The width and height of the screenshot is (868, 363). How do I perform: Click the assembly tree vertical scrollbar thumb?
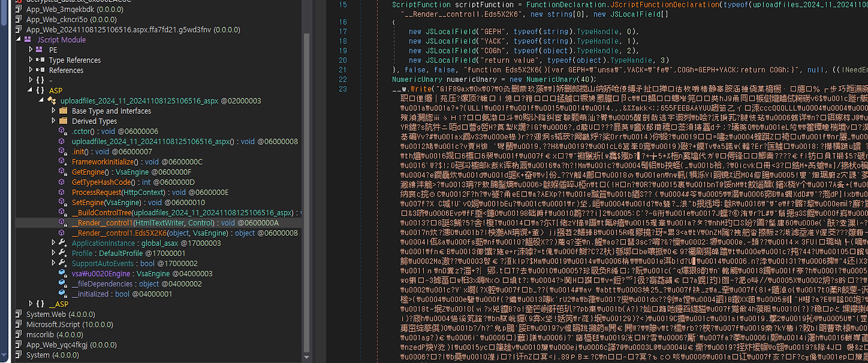(x=307, y=193)
